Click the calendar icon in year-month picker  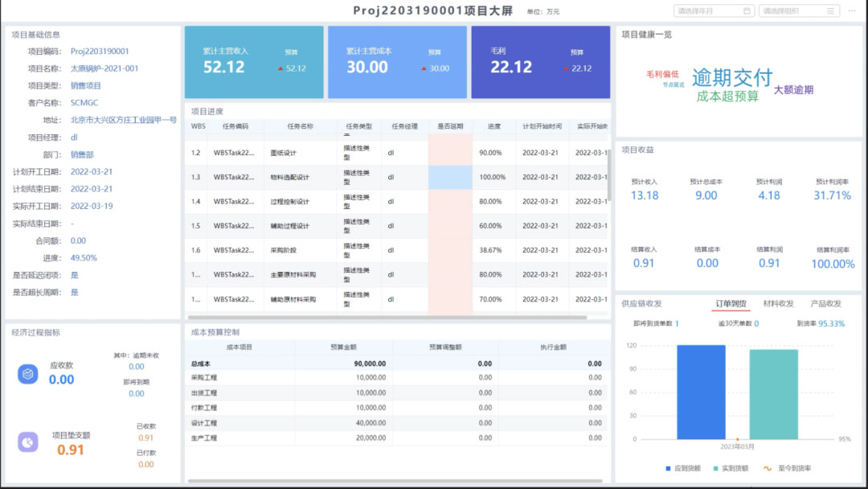pos(747,11)
